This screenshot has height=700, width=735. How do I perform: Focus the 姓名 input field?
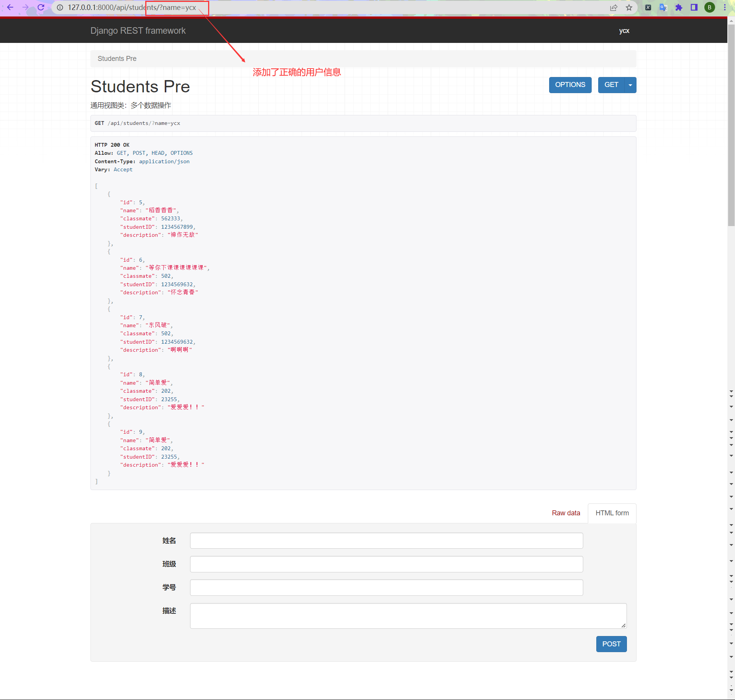pos(386,541)
